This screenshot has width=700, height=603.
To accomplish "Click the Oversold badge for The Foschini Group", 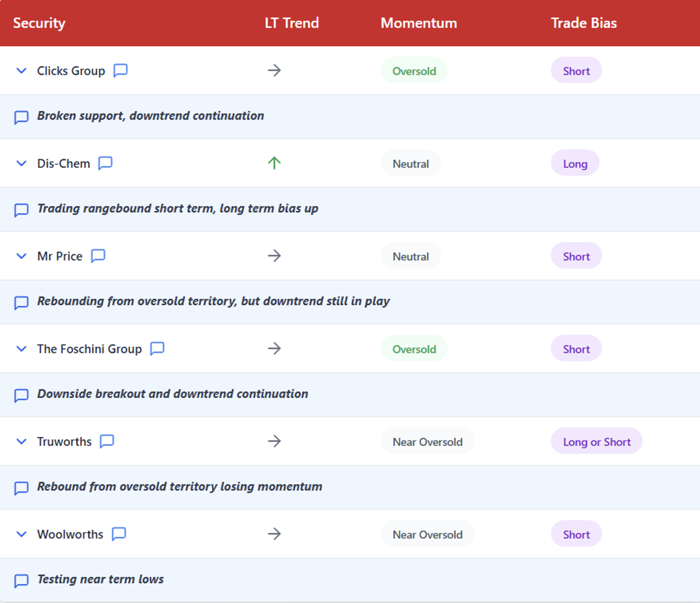I will tap(414, 348).
